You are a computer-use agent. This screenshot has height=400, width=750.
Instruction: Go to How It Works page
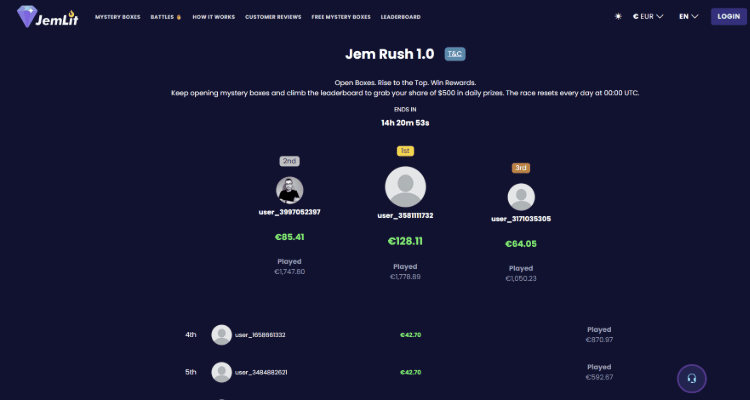[x=214, y=17]
